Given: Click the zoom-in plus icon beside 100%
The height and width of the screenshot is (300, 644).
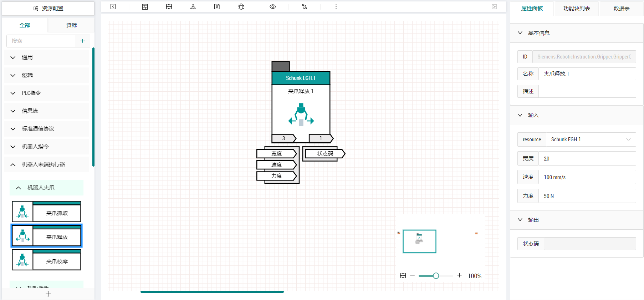Looking at the screenshot, I should pyautogui.click(x=459, y=275).
